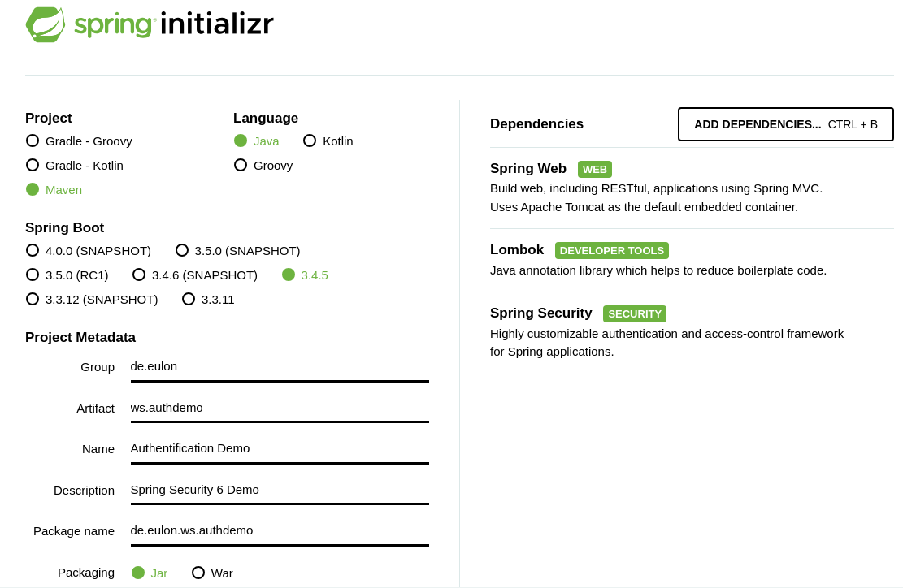Click the Lombok dependency title
The image size is (903, 588).
[x=517, y=249]
